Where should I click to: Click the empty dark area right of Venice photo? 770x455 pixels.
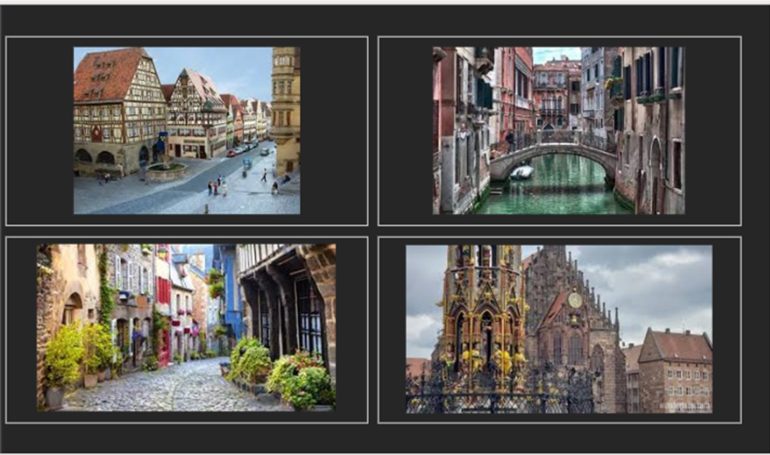(x=712, y=130)
